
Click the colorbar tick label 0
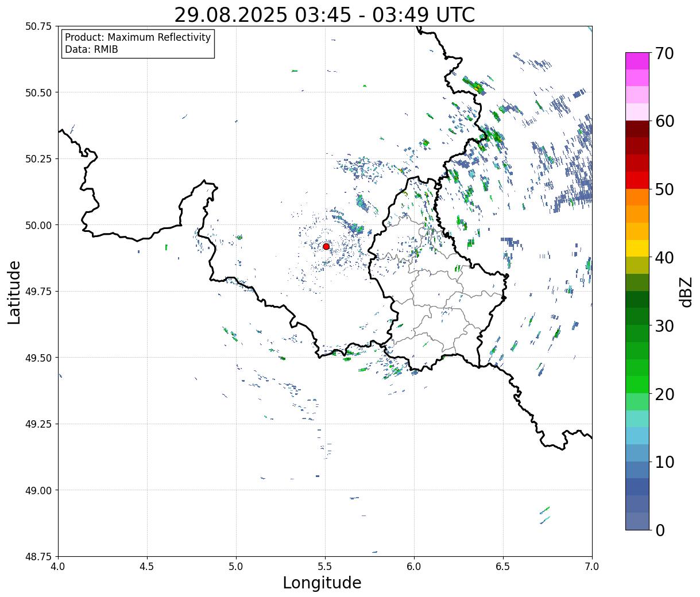(x=660, y=530)
